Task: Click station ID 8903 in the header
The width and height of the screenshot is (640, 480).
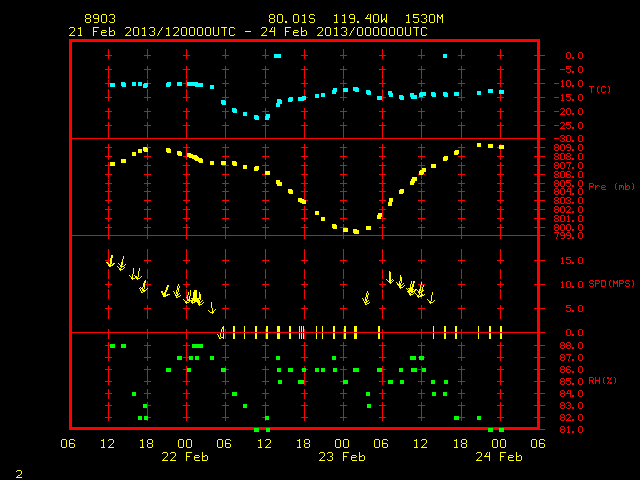Action: pos(100,19)
